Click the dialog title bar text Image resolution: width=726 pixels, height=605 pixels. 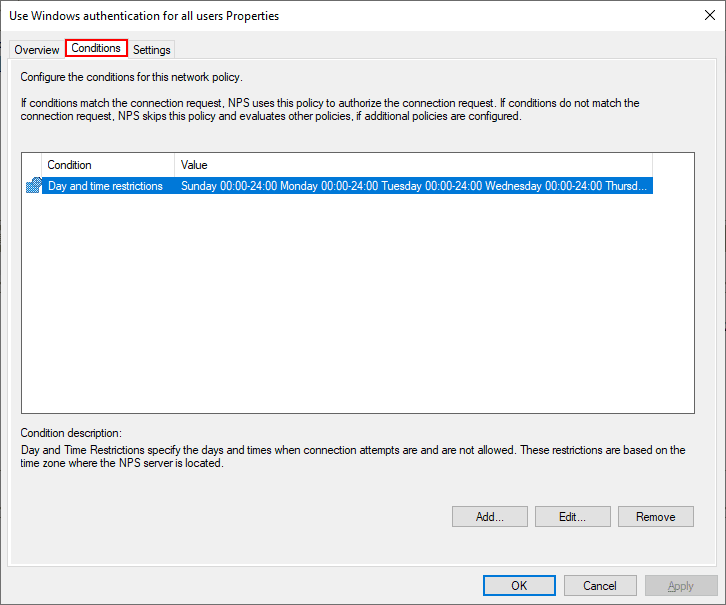click(144, 16)
